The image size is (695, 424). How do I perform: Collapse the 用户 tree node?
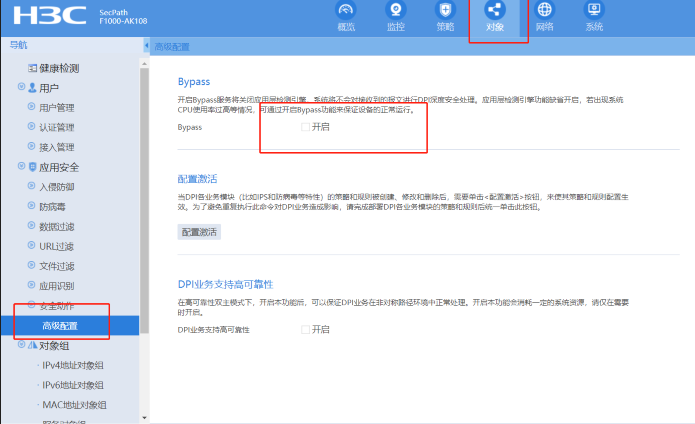[x=21, y=87]
